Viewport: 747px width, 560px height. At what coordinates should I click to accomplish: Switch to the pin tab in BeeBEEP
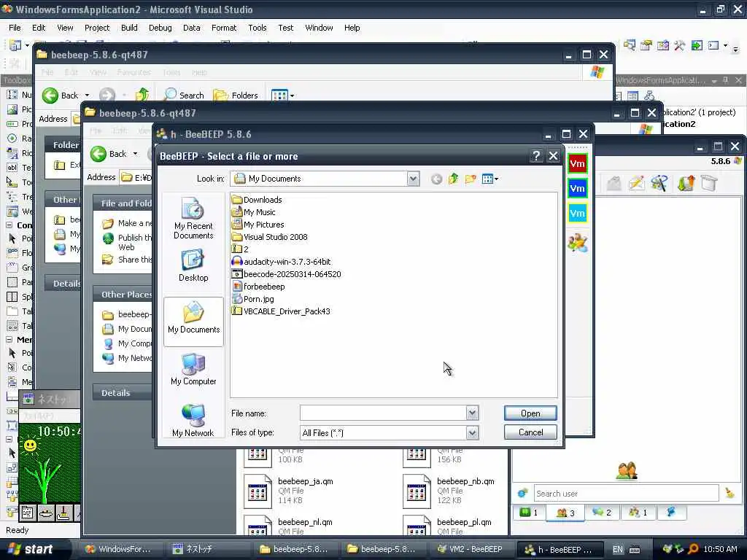pyautogui.click(x=671, y=513)
